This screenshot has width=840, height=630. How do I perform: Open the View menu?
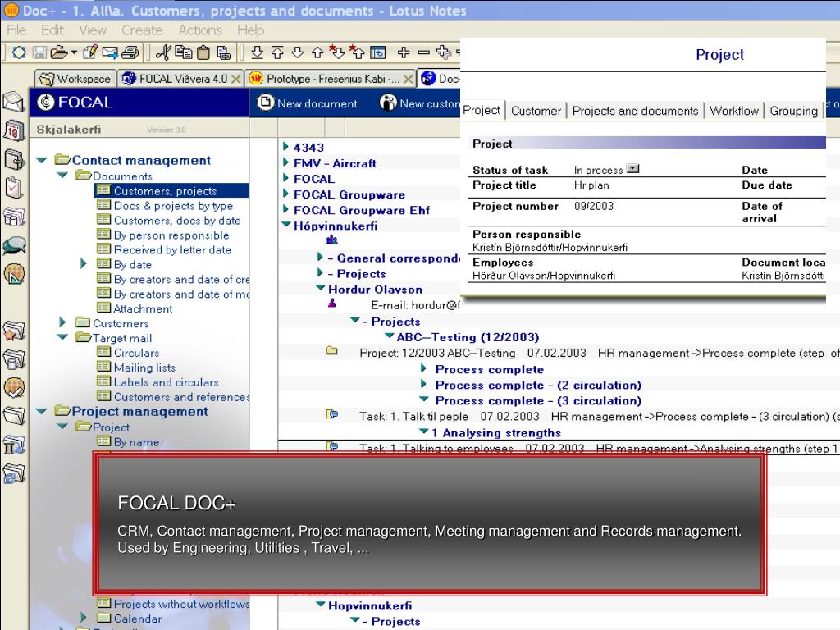[x=92, y=30]
